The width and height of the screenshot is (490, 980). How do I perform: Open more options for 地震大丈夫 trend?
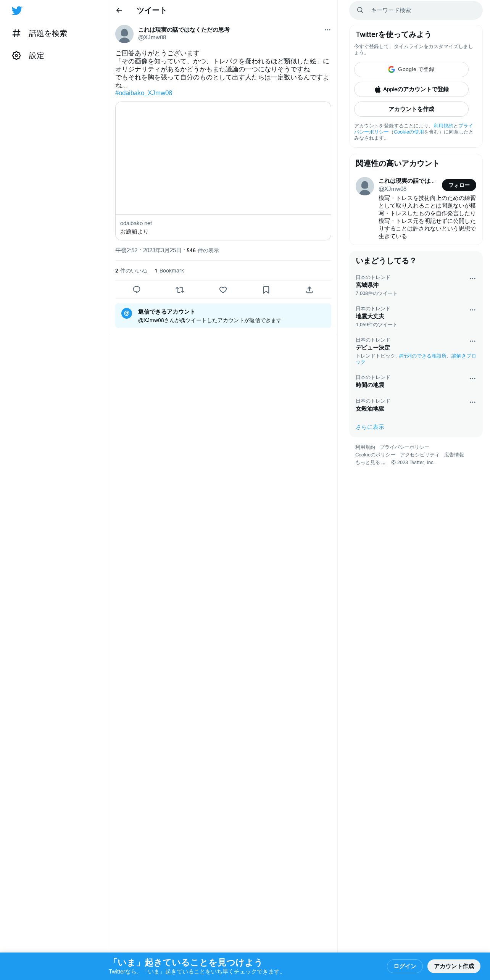(x=472, y=310)
